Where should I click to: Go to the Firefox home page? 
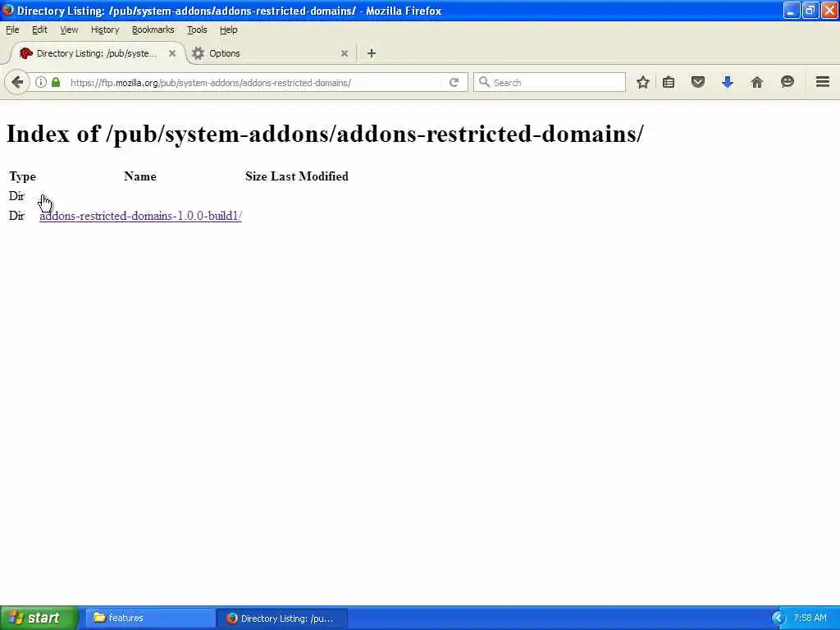click(756, 83)
